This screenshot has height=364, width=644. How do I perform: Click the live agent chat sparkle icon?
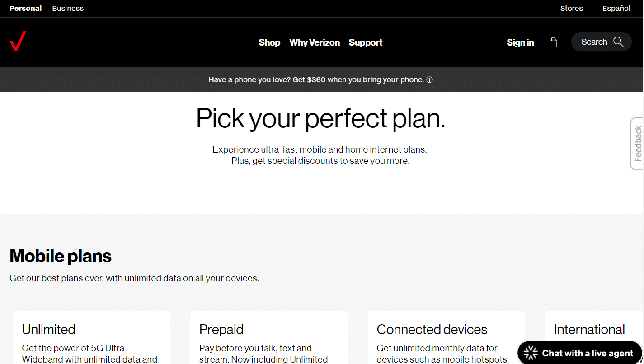pos(531,353)
